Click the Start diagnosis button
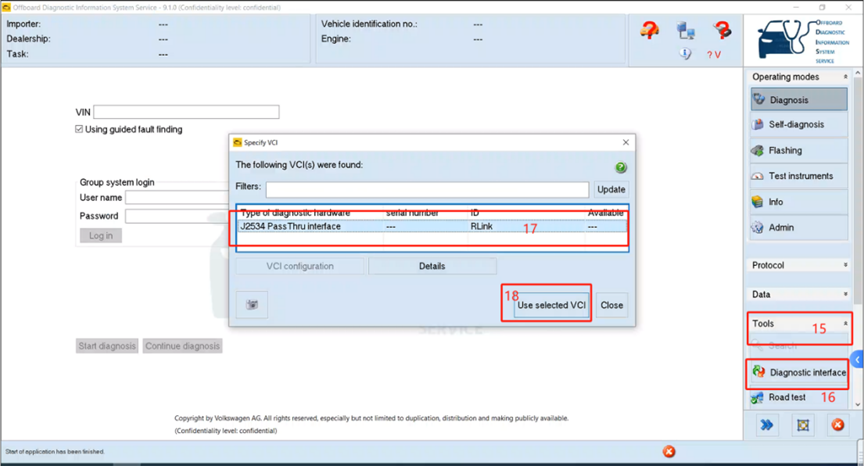The width and height of the screenshot is (864, 466). (107, 346)
